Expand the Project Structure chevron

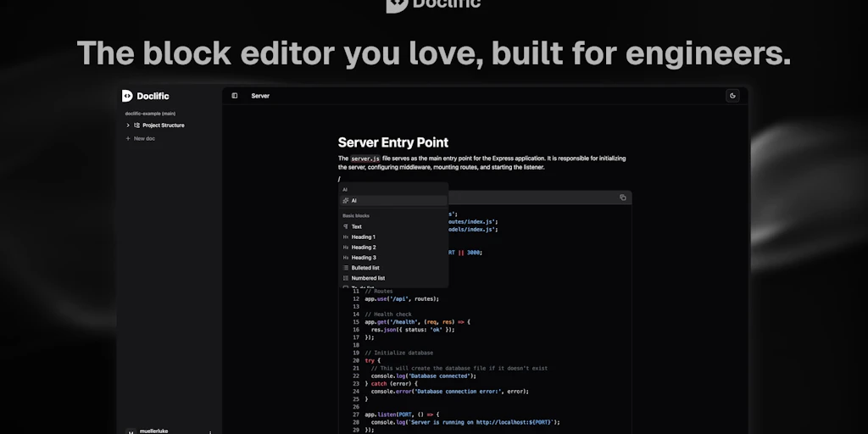click(x=128, y=125)
